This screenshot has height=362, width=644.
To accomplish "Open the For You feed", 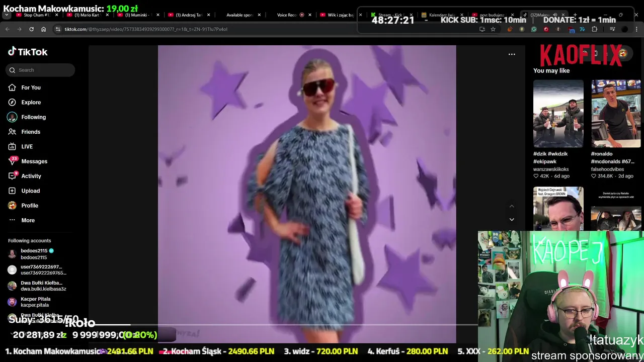I will pos(31,87).
